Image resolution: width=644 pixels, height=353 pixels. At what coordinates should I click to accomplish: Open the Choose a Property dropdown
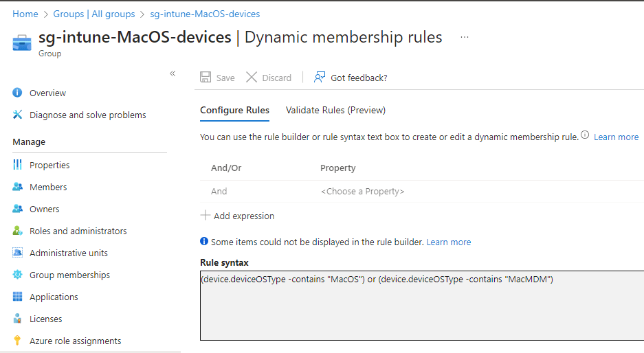click(x=363, y=192)
